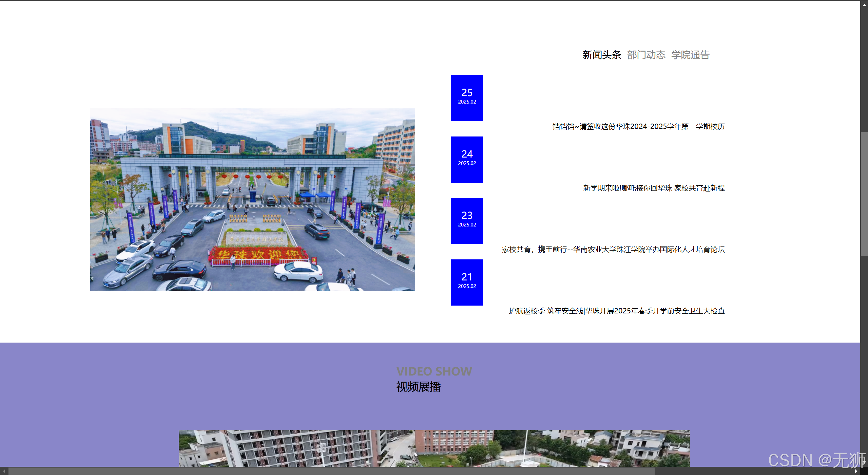This screenshot has height=475, width=868.
Task: Click the vertical scrollbar thumb
Action: coord(864,194)
